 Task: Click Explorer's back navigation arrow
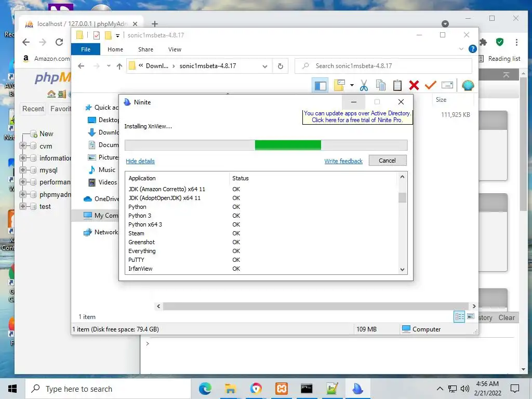(81, 66)
